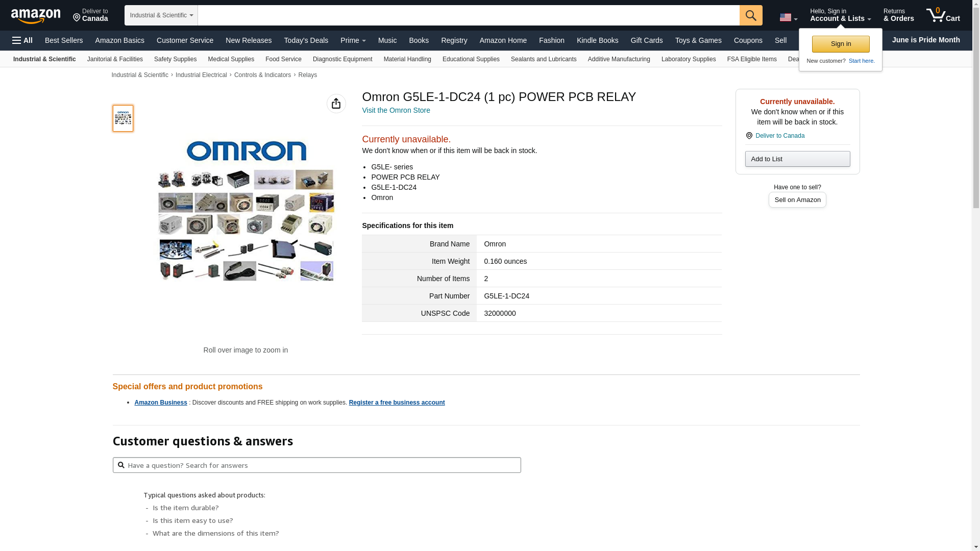The height and width of the screenshot is (551, 980).
Task: Expand the Industrial & Scientific search category dropdown
Action: [x=161, y=15]
